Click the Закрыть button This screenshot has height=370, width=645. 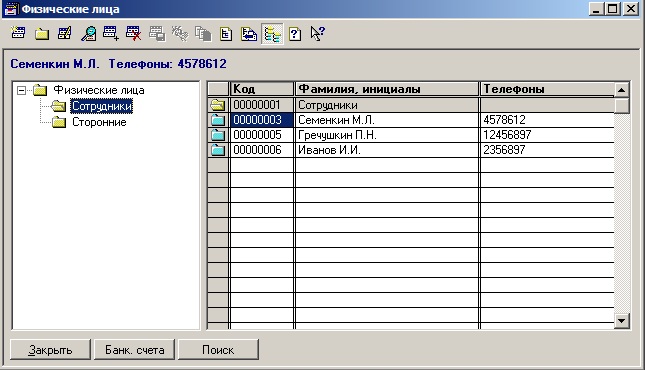(x=50, y=349)
